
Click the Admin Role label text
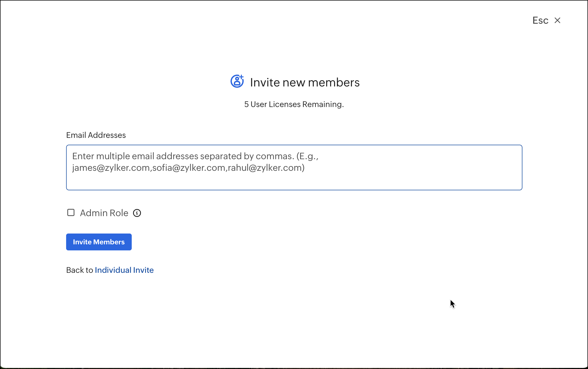[104, 213]
